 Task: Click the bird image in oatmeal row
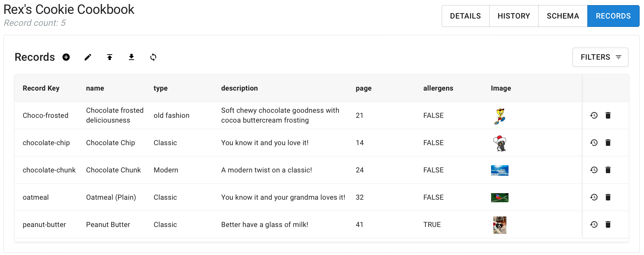pos(500,198)
